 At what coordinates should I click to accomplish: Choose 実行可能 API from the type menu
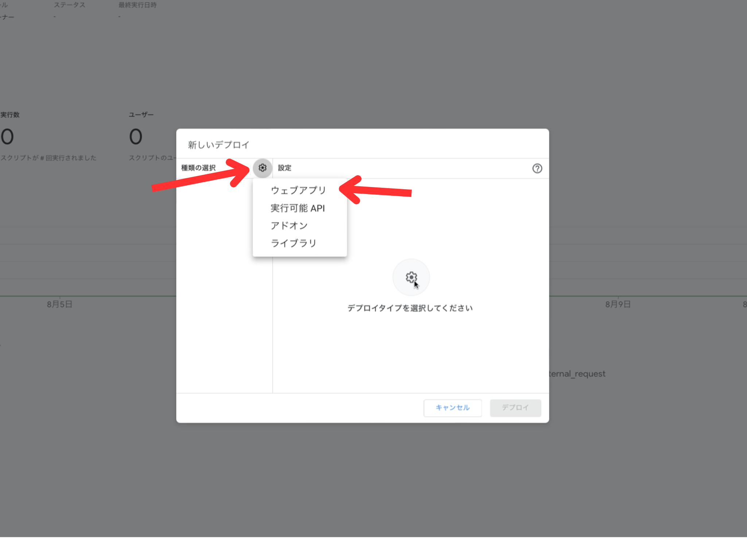297,208
